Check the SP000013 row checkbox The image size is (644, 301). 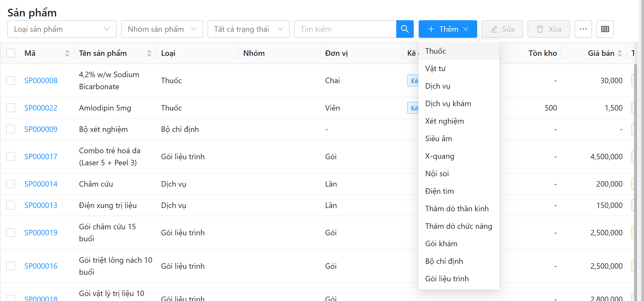[11, 205]
